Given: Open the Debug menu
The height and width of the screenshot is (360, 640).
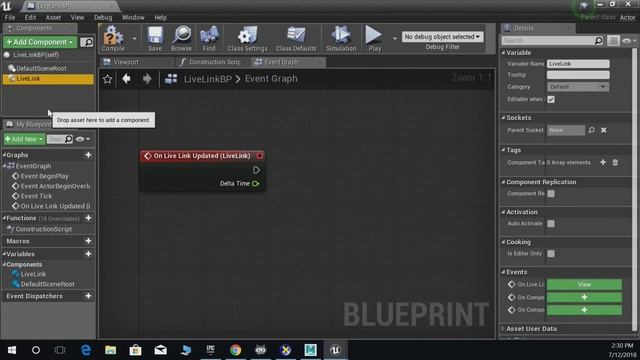Looking at the screenshot, I should (x=103, y=18).
